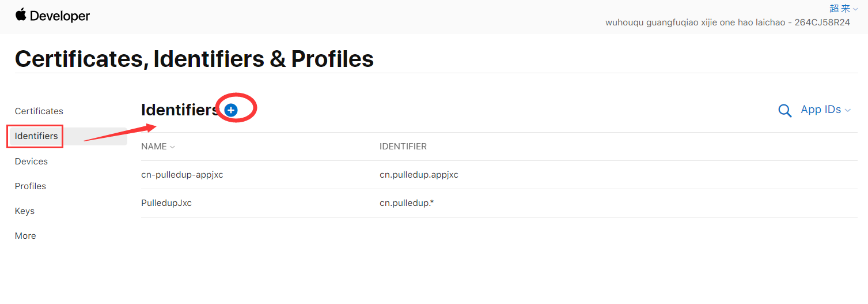868x304 pixels.
Task: Open the cn-pulledup-appjxc identifier row
Action: (182, 175)
